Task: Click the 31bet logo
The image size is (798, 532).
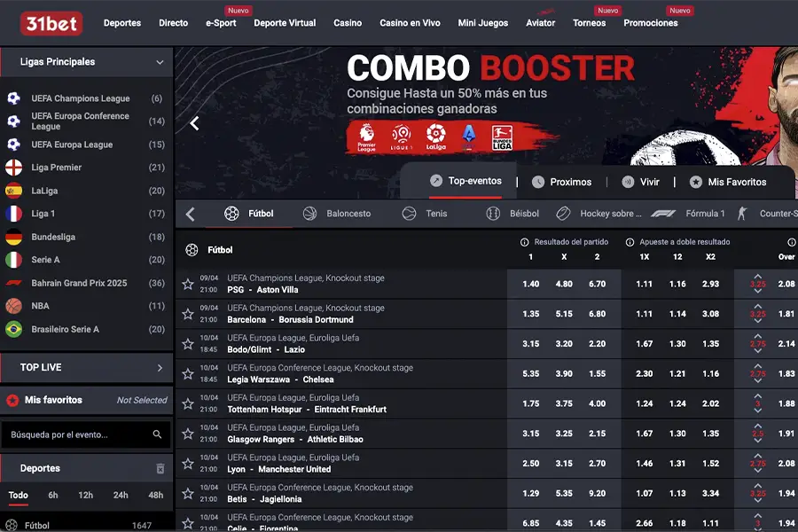Action: tap(51, 23)
